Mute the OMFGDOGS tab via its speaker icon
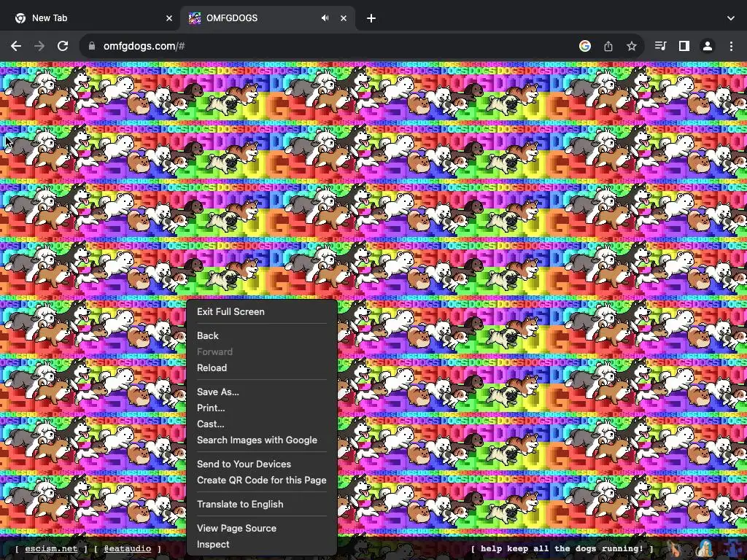747x560 pixels. click(x=325, y=18)
